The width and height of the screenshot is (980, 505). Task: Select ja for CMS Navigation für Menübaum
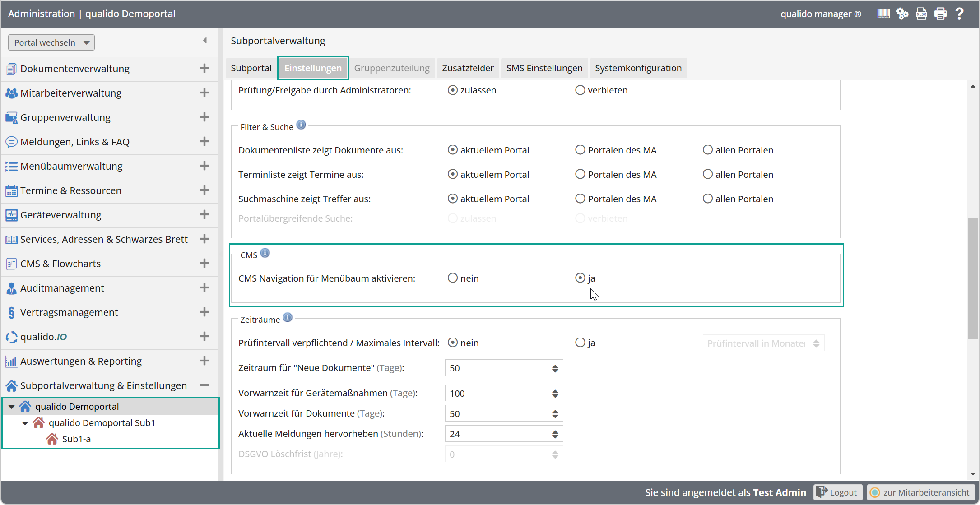(580, 278)
